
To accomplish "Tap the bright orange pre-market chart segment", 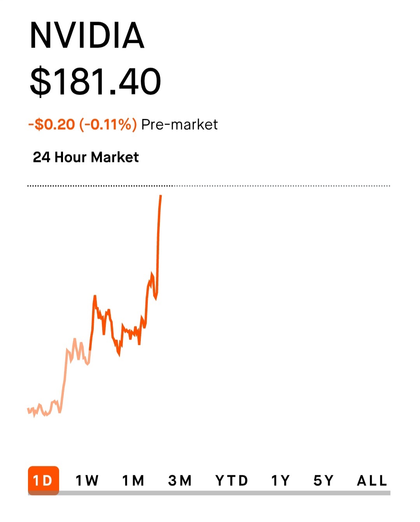I will 124,331.
